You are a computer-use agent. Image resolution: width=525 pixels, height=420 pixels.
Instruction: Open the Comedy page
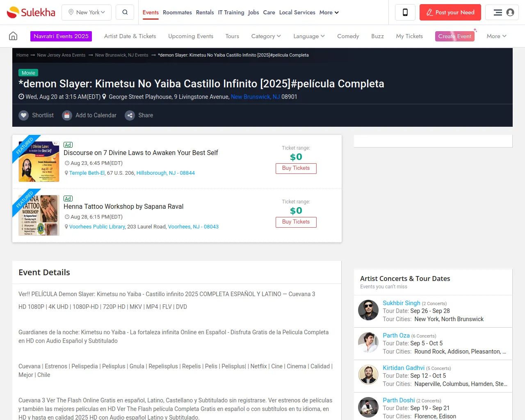348,36
